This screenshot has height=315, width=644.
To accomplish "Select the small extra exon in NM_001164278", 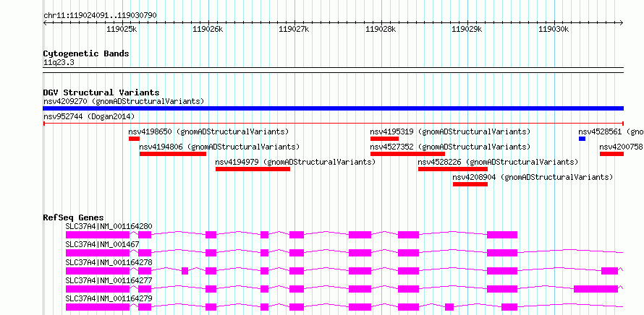I will [x=185, y=271].
